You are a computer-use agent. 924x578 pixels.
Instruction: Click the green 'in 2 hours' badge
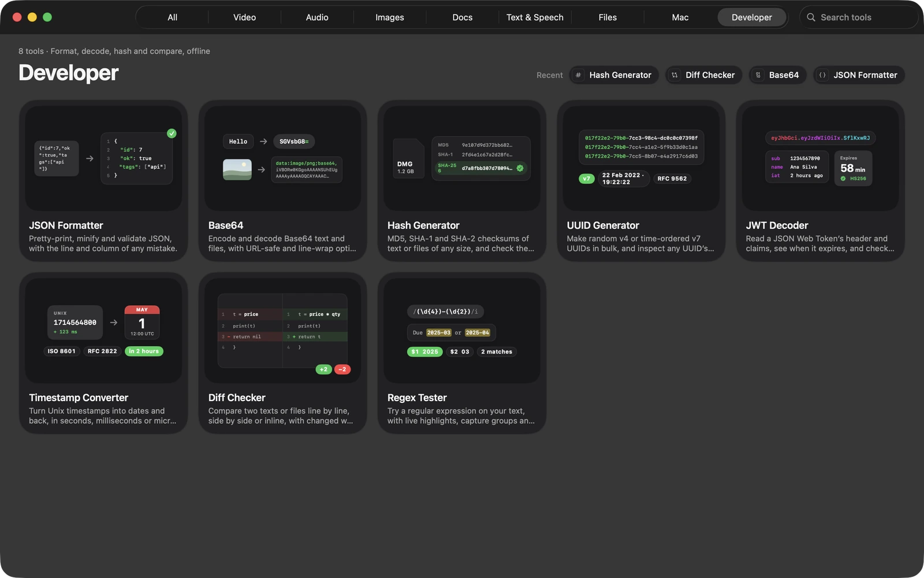coord(144,351)
